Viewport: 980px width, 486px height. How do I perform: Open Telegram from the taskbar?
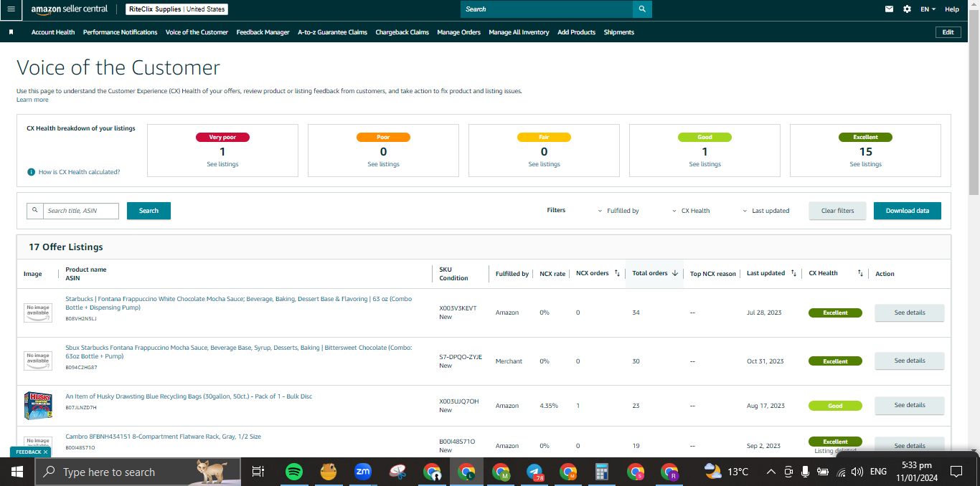[x=534, y=472]
